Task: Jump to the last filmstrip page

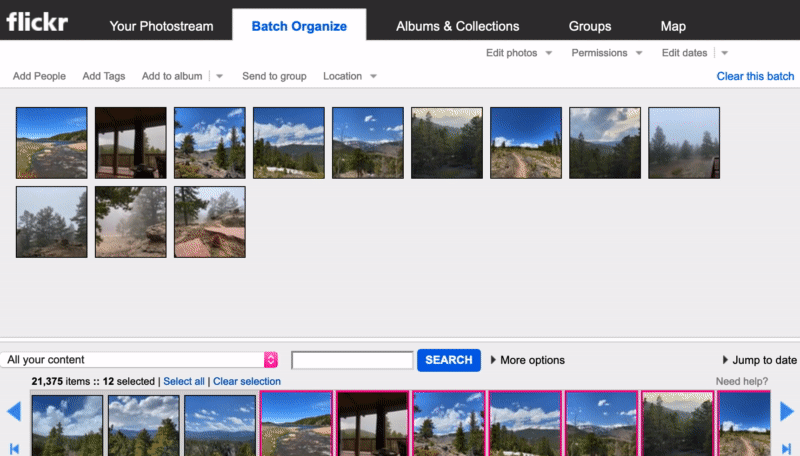Action: coord(786,448)
